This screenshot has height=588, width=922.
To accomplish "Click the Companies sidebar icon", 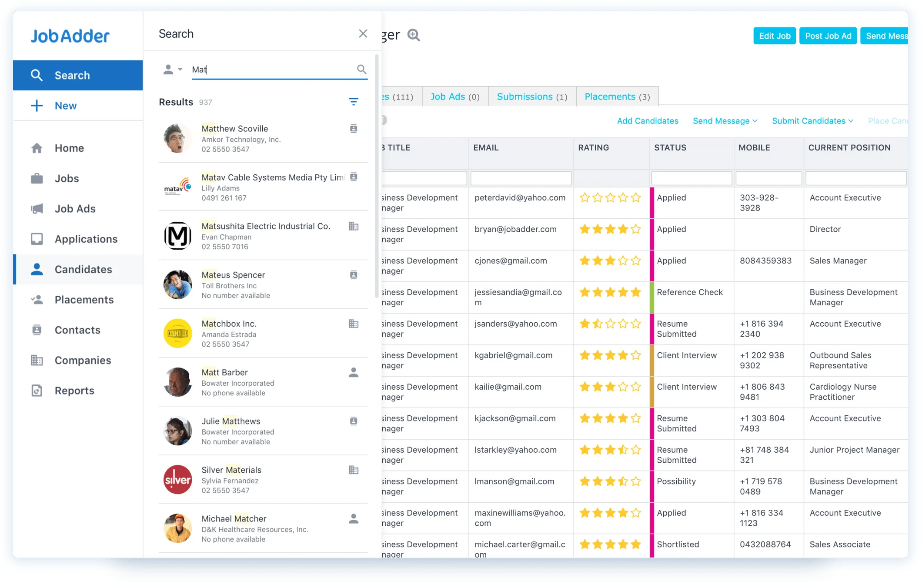I will click(37, 360).
